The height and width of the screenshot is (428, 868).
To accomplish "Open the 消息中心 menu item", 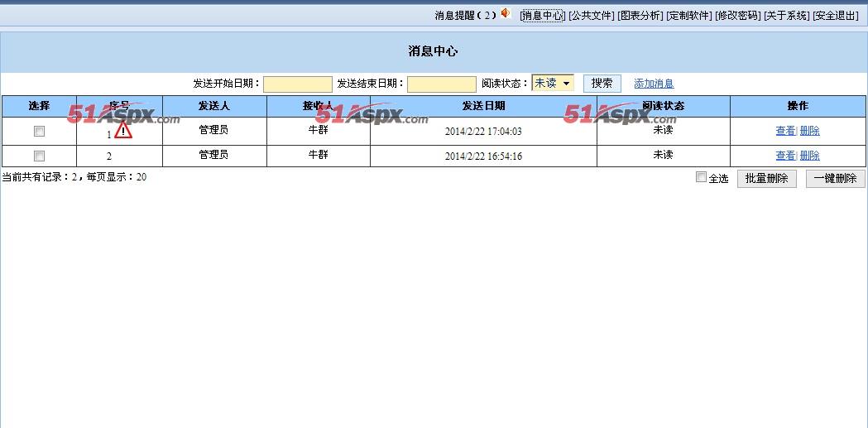I will (543, 16).
